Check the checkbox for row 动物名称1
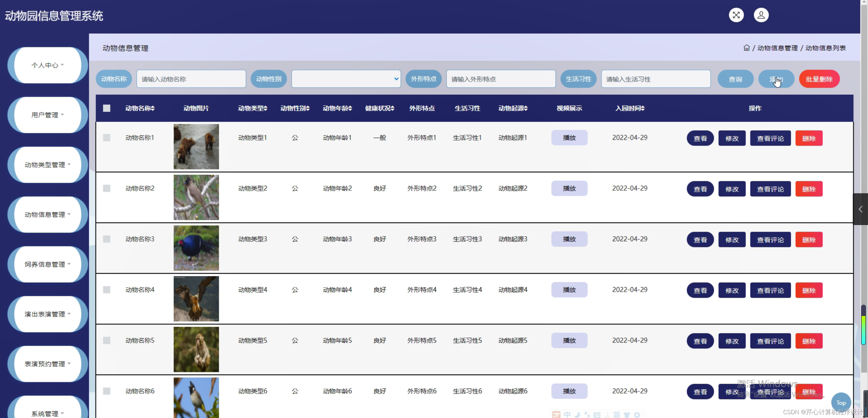Image resolution: width=868 pixels, height=418 pixels. coord(106,138)
